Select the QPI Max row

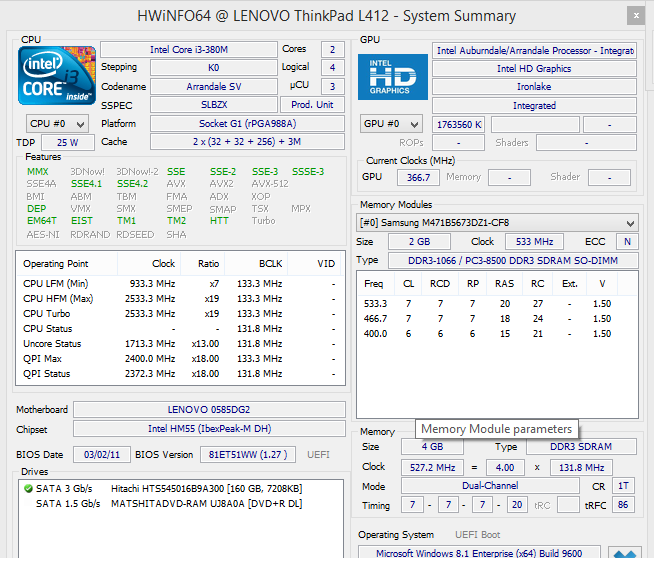[180, 359]
